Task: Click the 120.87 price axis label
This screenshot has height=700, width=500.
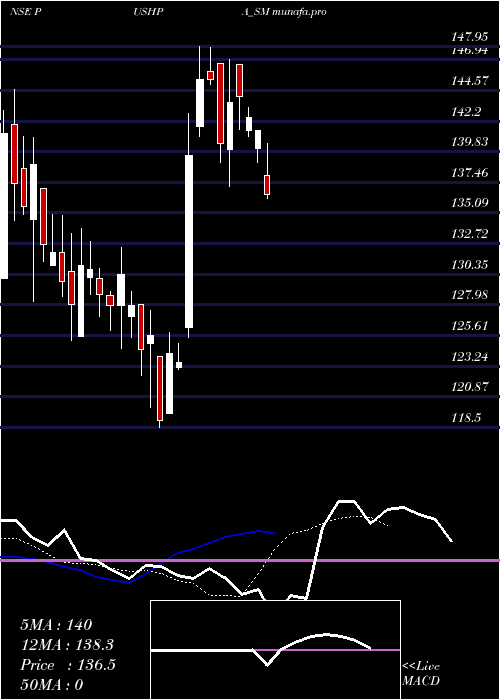Action: coord(469,387)
